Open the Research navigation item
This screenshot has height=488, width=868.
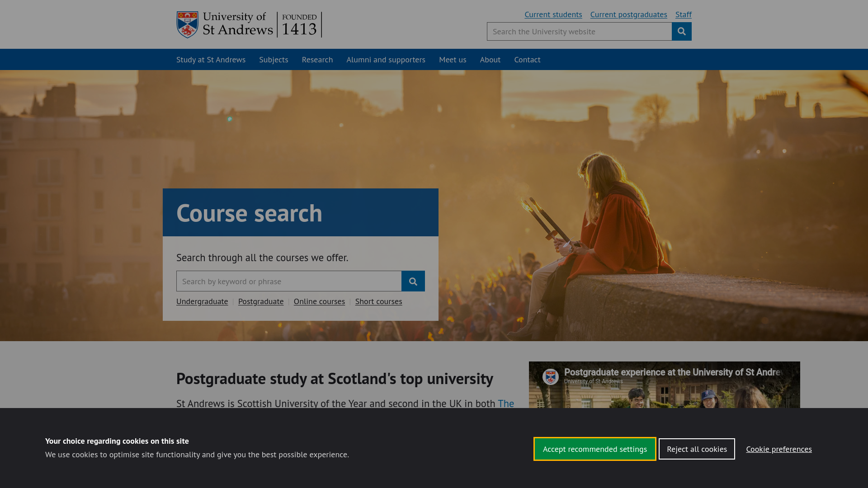317,60
